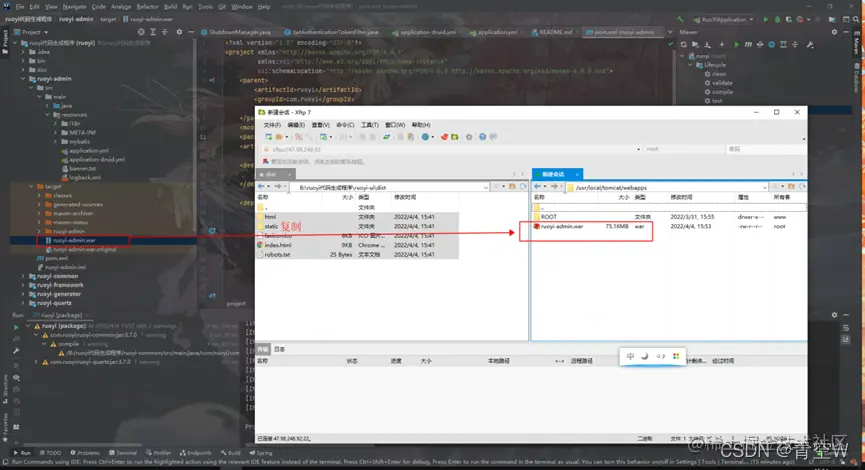865x470 pixels.
Task: Open Maven settings wrench icon
Action: pyautogui.click(x=810, y=45)
